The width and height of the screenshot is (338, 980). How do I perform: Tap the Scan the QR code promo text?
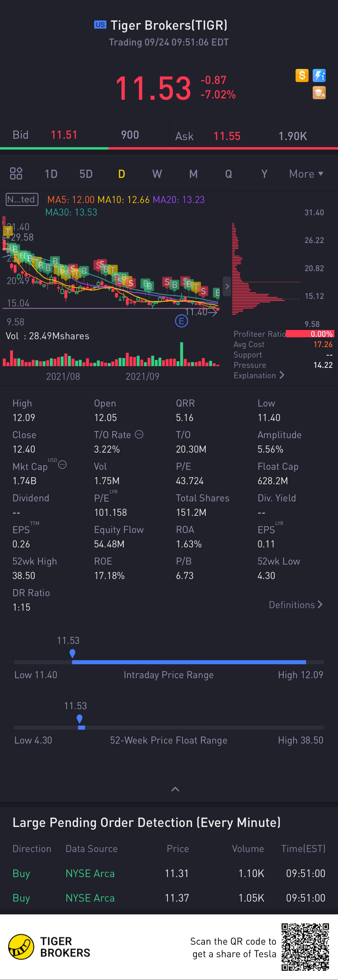233,947
